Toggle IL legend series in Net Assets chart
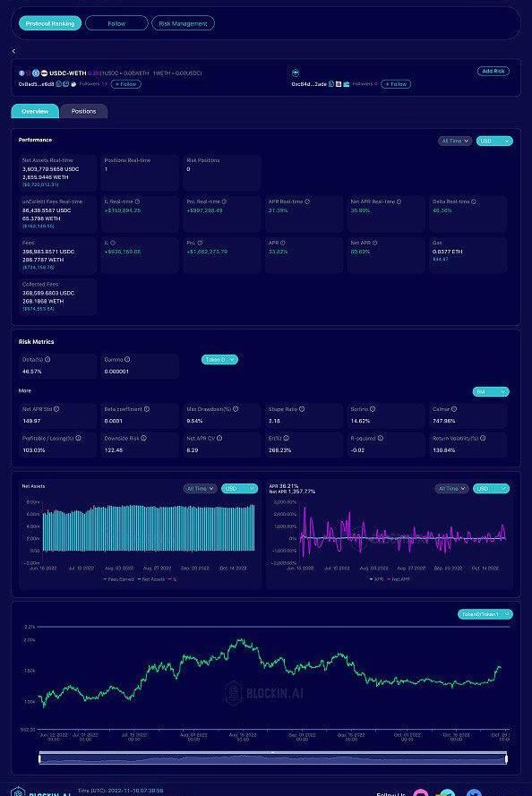This screenshot has width=532, height=796. pyautogui.click(x=173, y=579)
